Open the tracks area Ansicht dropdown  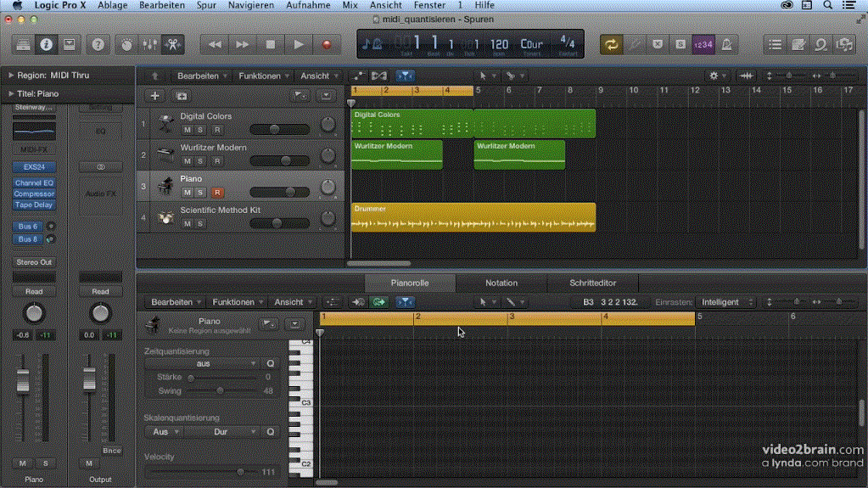319,76
